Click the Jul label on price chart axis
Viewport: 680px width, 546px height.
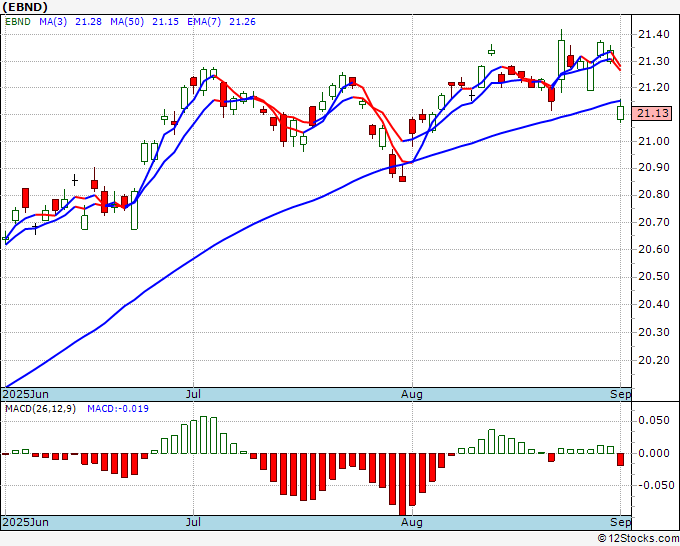[193, 394]
